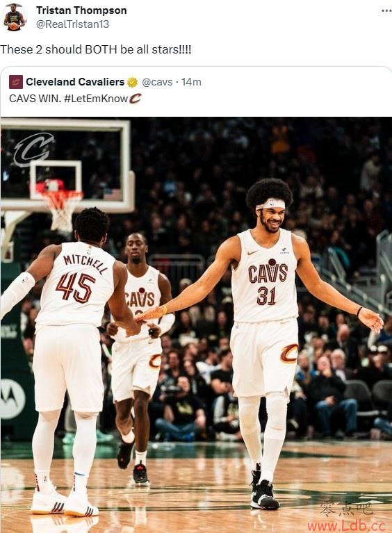Open the 14m timestamp link
This screenshot has height=533, width=392.
point(191,82)
